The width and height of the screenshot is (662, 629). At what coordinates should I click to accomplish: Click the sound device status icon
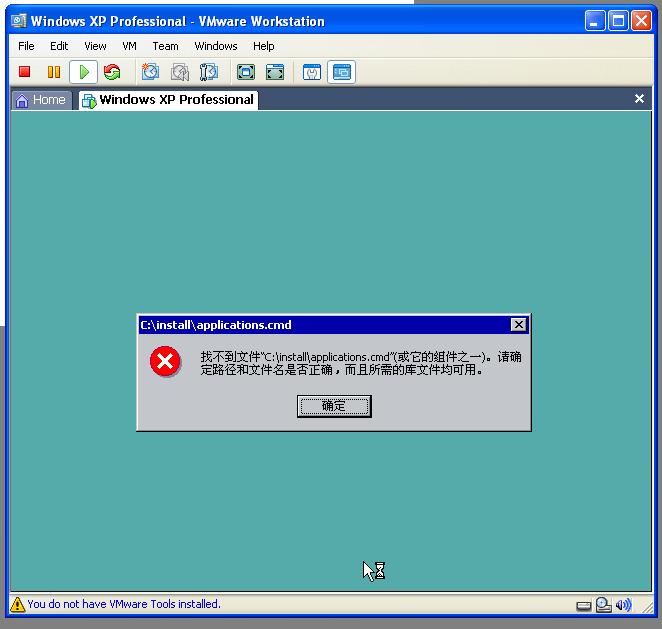point(624,605)
